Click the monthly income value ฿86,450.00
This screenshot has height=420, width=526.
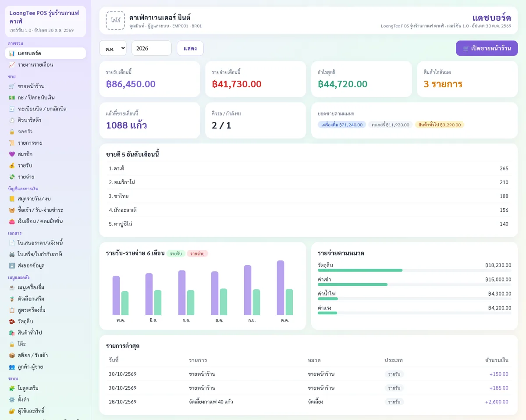coord(131,84)
